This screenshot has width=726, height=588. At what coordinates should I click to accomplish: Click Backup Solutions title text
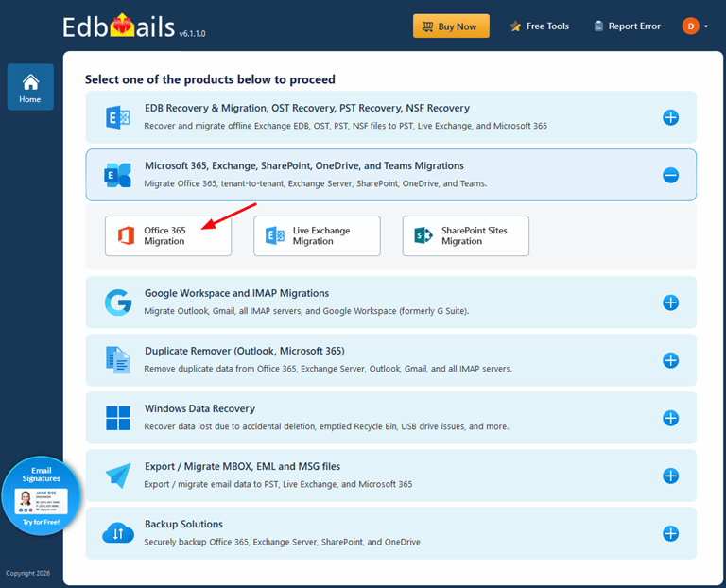[183, 524]
